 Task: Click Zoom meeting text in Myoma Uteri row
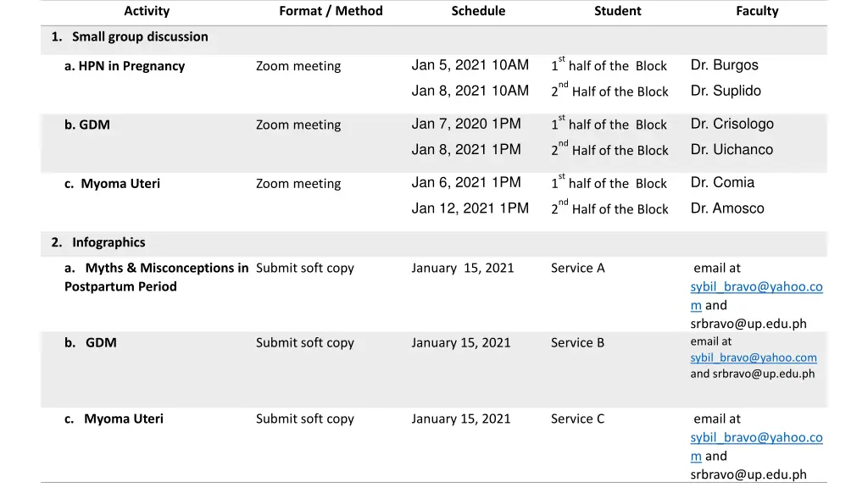298,184
